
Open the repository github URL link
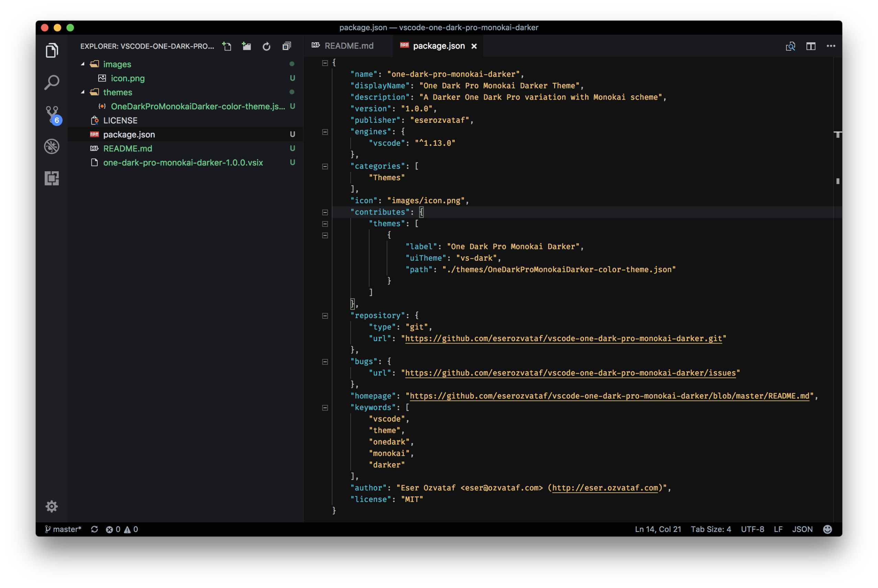coord(563,339)
